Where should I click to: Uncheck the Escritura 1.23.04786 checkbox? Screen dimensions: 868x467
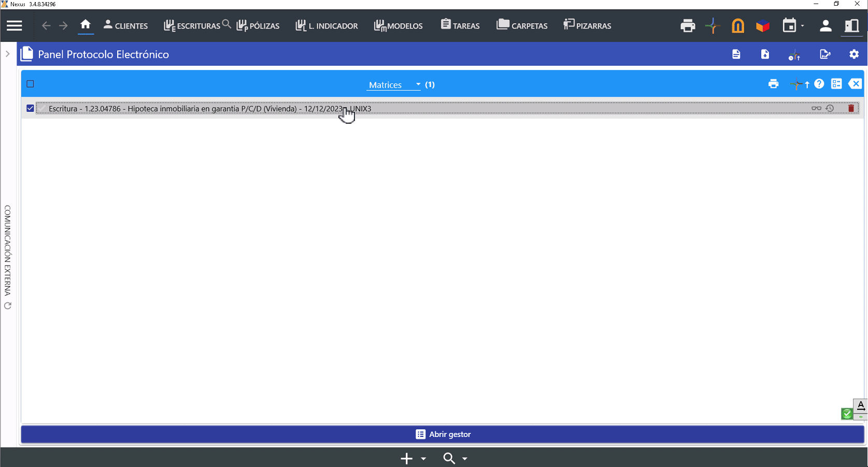pyautogui.click(x=30, y=108)
